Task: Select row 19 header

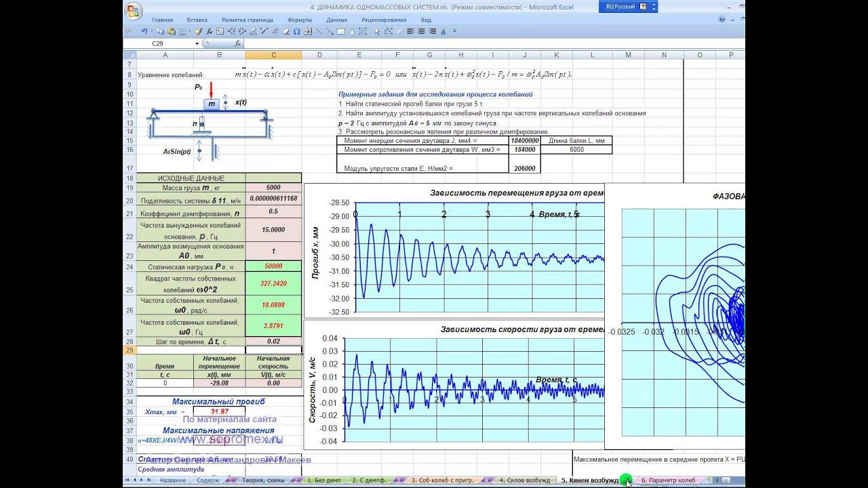Action: tap(130, 187)
